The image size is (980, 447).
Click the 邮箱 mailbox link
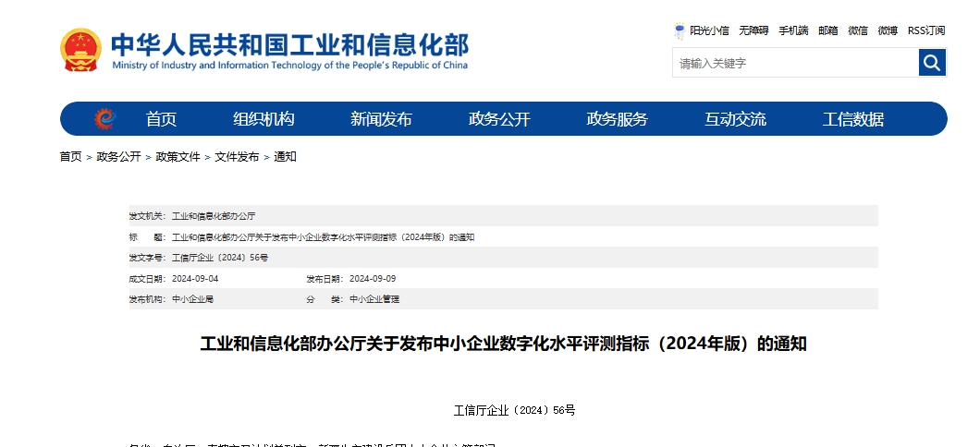tap(827, 30)
